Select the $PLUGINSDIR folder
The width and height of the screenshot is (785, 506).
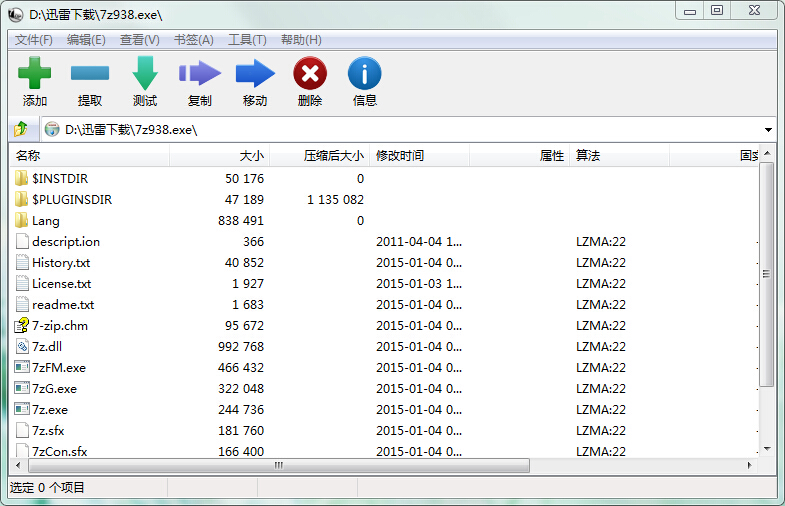72,200
